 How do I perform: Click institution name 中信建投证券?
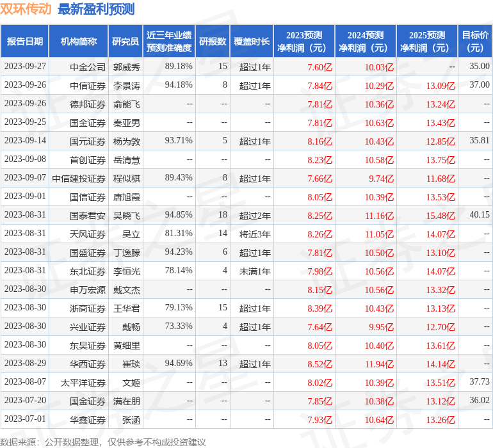point(79,179)
